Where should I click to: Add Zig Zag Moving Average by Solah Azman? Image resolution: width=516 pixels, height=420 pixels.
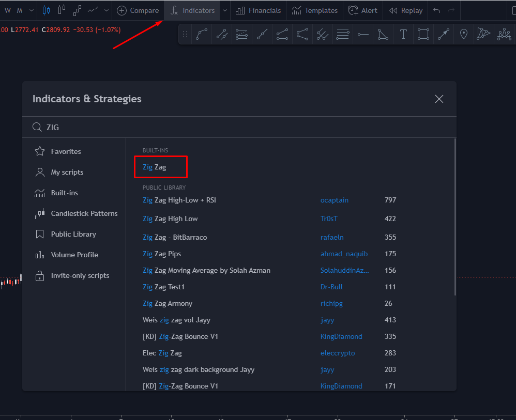206,270
